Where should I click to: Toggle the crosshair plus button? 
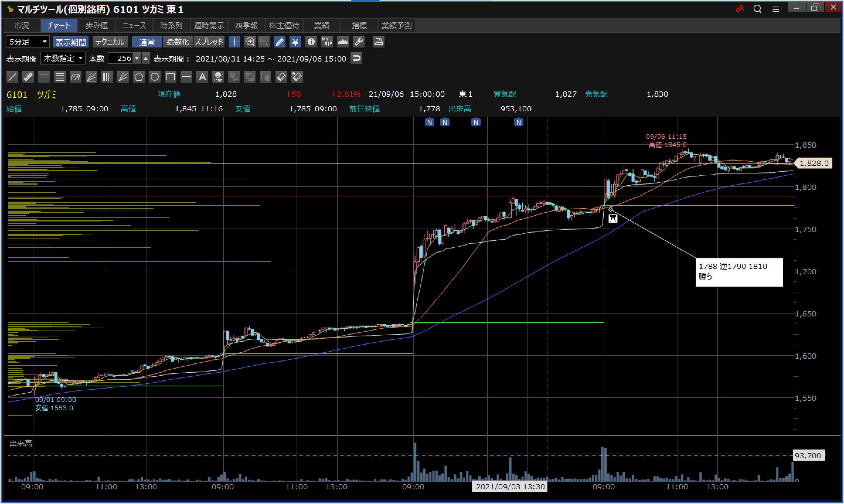pos(234,42)
